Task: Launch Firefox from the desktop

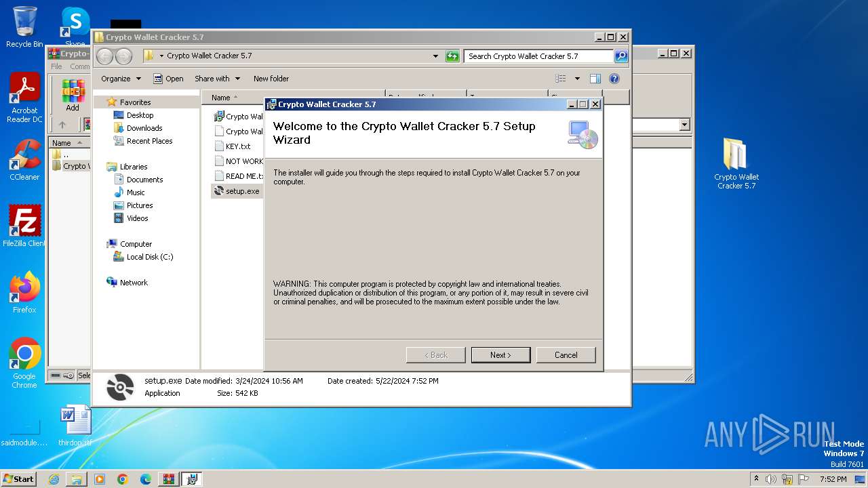Action: pos(24,293)
